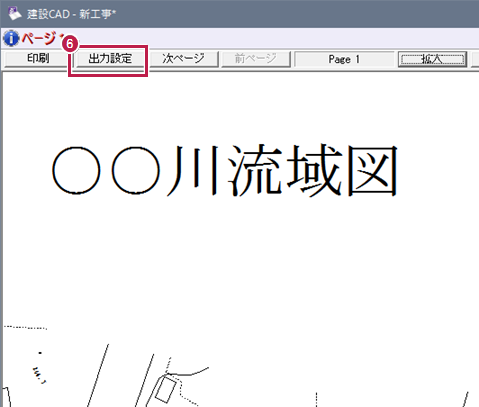Open 出力設定 output settings
This screenshot has width=479, height=407.
(x=110, y=59)
